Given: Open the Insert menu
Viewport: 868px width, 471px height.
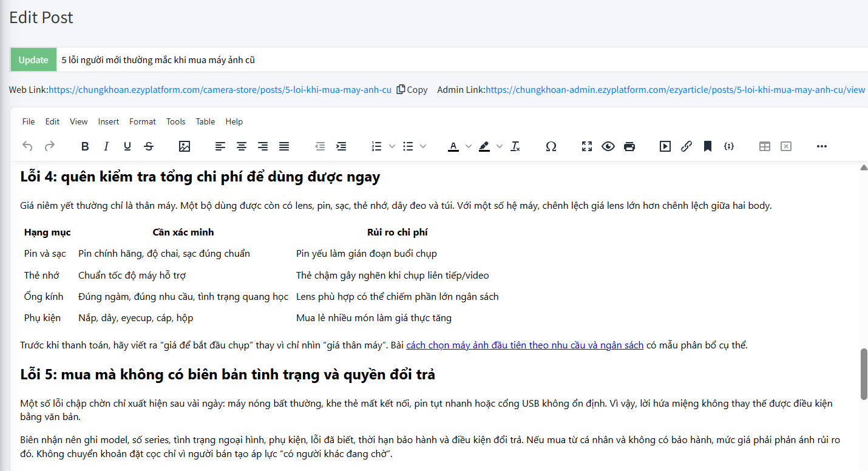Looking at the screenshot, I should point(109,121).
